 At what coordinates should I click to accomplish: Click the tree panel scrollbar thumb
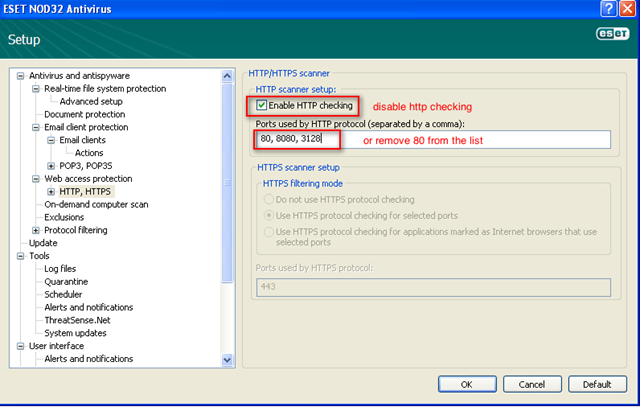click(x=227, y=182)
